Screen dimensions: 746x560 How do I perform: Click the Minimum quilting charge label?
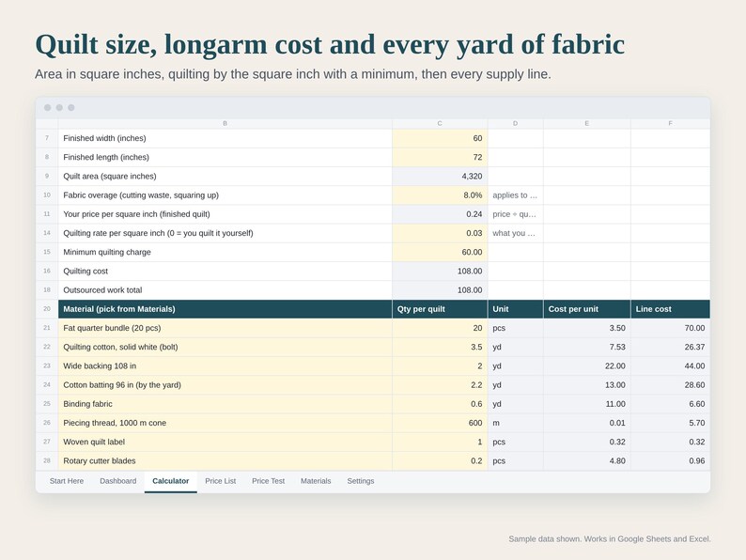coord(107,253)
